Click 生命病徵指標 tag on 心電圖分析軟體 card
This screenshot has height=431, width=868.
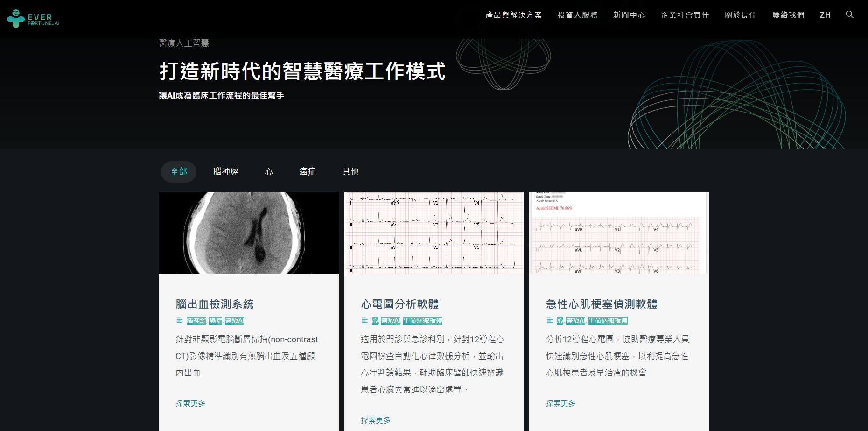pyautogui.click(x=423, y=320)
